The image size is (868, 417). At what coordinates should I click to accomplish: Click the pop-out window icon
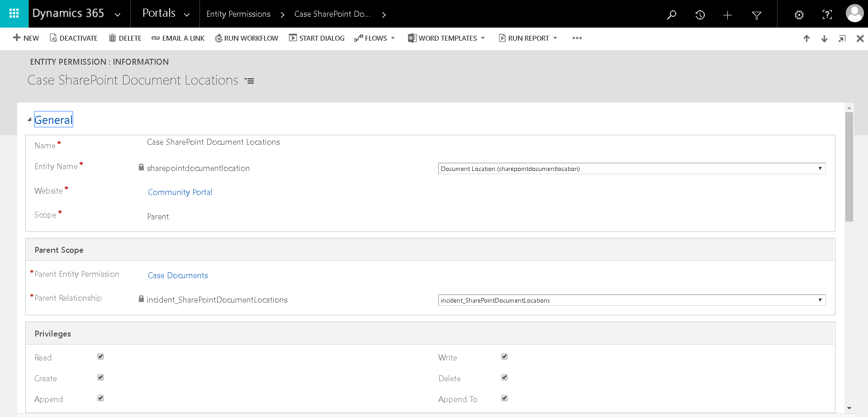[x=842, y=38]
